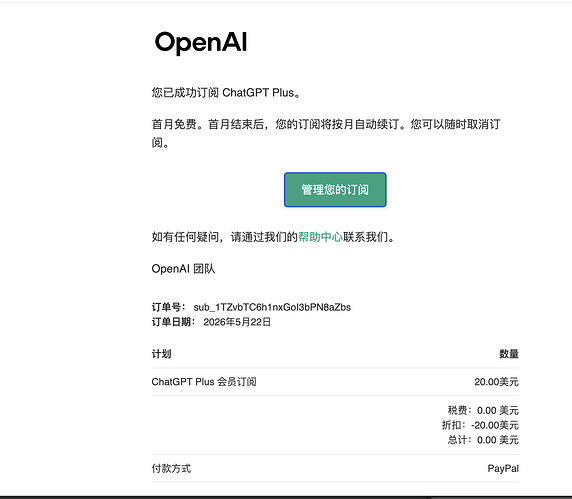572x499 pixels.
Task: Click the PayPal payment method value
Action: coord(503,468)
